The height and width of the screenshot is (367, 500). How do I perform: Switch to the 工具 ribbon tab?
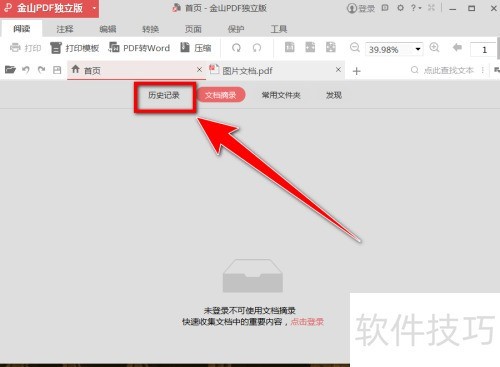pos(279,29)
